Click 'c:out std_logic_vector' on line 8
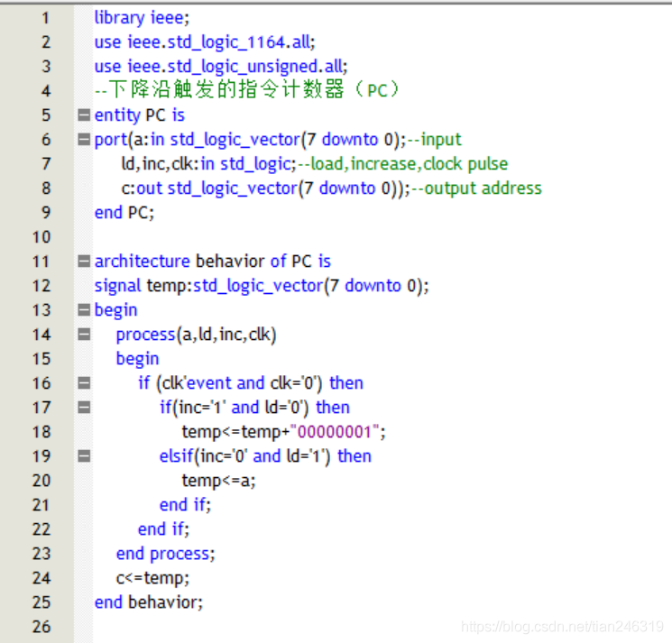Image resolution: width=672 pixels, height=643 pixels. pyautogui.click(x=209, y=188)
